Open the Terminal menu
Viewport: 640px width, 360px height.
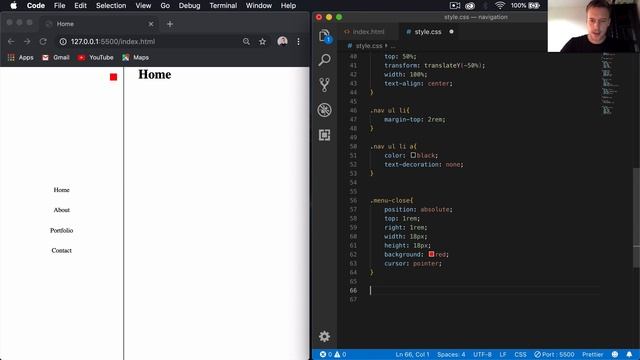pos(223,6)
